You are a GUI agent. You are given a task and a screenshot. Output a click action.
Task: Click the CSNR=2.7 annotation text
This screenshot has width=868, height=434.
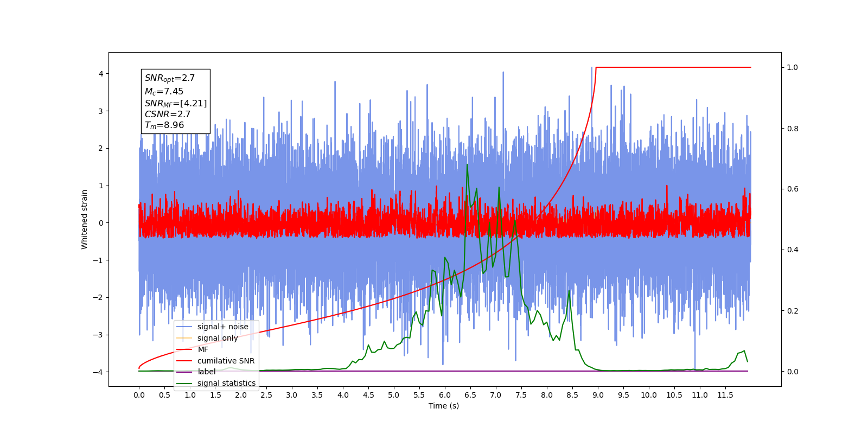pos(168,114)
